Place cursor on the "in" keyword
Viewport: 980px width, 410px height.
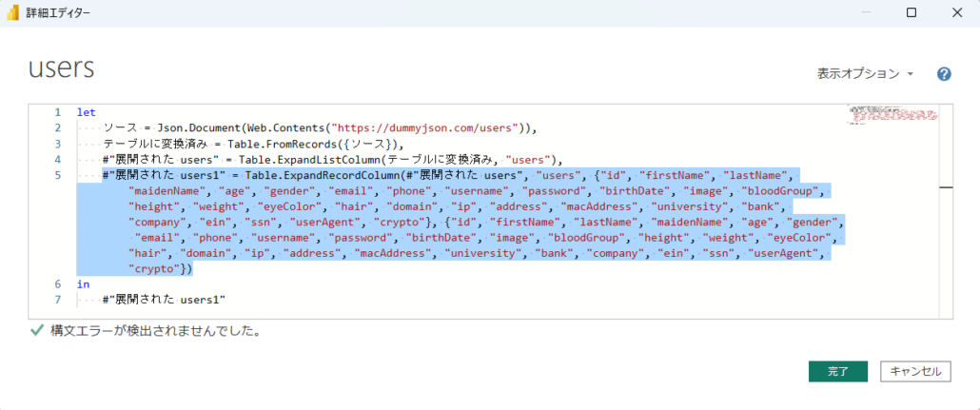[83, 284]
